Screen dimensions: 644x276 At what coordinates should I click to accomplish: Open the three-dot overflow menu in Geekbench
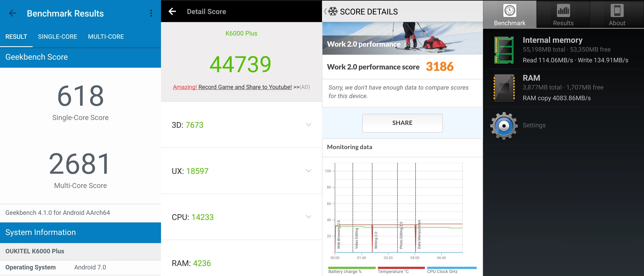[x=151, y=13]
